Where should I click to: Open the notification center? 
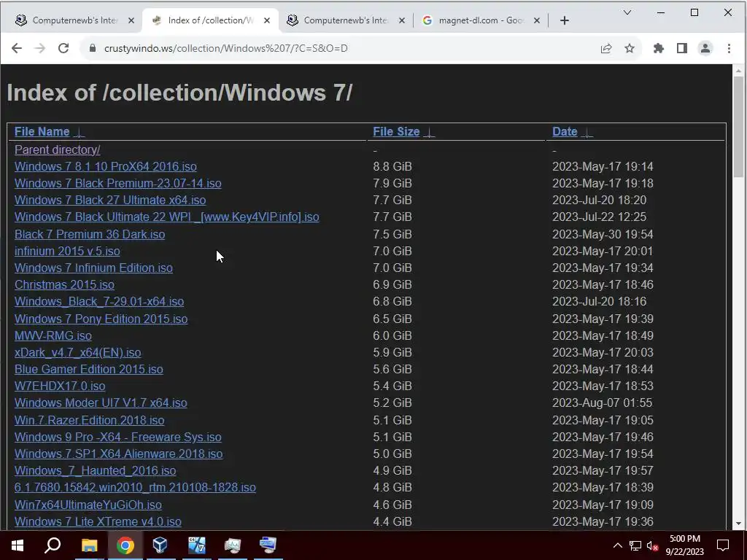723,545
